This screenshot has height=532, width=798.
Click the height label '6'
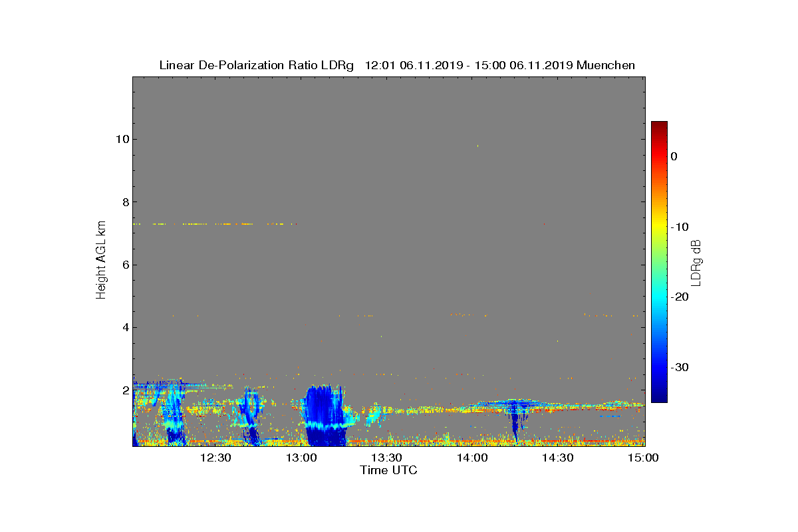(125, 265)
